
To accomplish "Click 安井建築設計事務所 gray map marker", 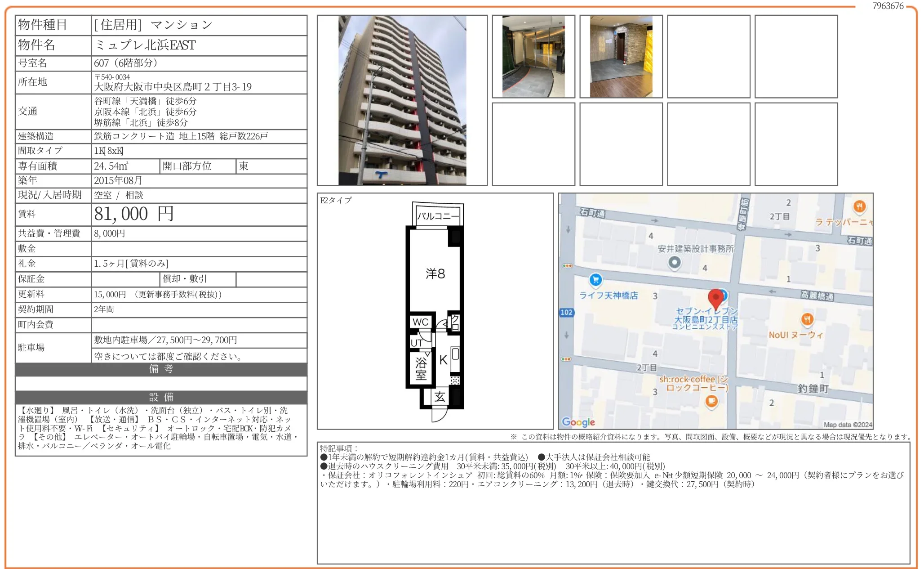I will [x=674, y=262].
